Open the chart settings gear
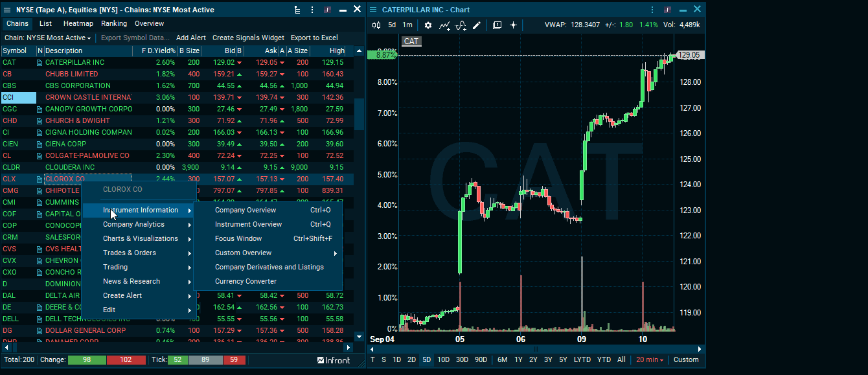The width and height of the screenshot is (868, 375). click(428, 25)
